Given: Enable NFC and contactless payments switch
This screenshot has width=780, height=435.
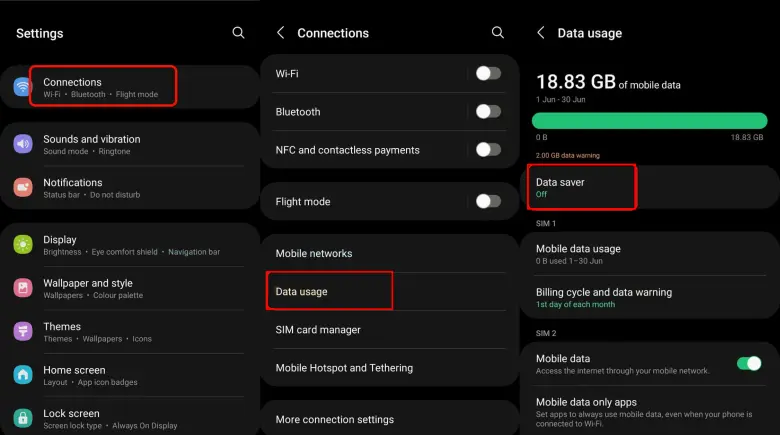Looking at the screenshot, I should [488, 150].
